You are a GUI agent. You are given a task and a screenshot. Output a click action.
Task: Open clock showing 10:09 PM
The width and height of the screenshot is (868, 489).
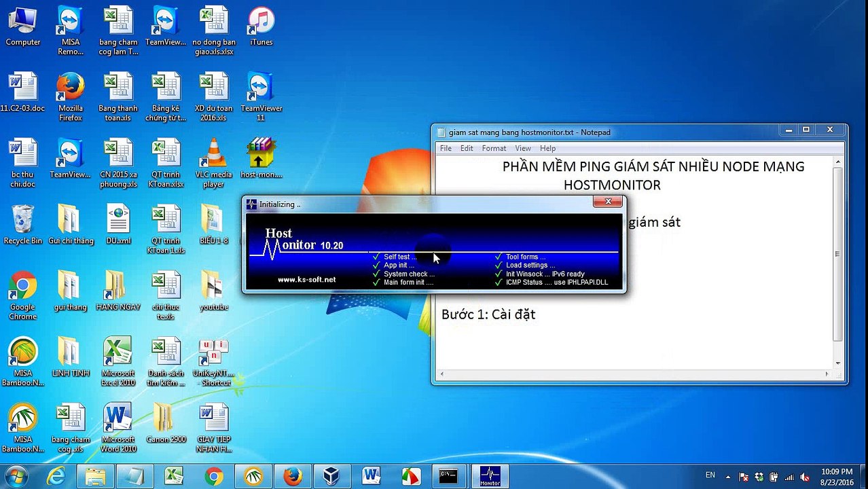coord(836,476)
